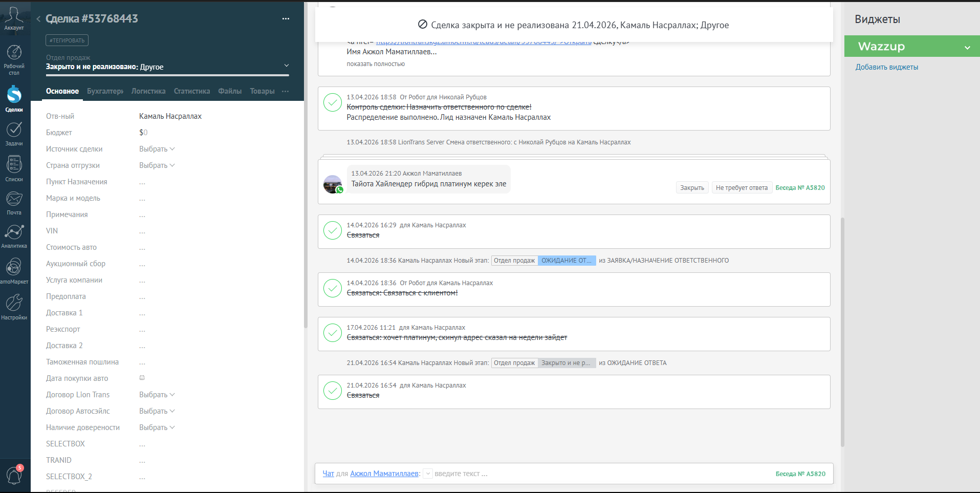Click the left panel vertical scrollbar
The image size is (980, 493).
306,164
